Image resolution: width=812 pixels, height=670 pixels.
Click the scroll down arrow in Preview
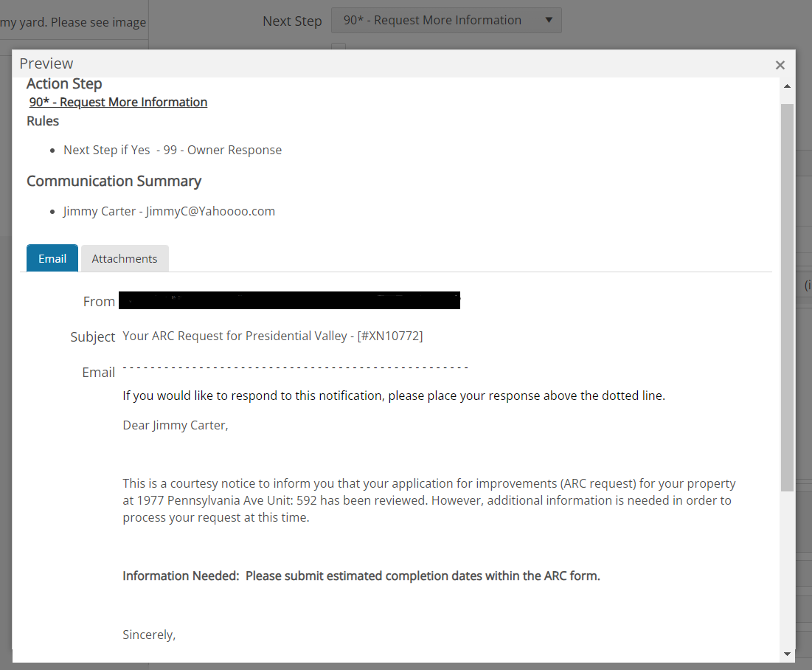pos(787,654)
